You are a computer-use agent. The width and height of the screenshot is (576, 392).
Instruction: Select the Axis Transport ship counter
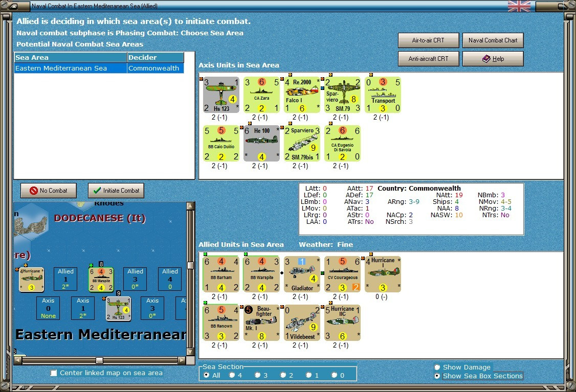[x=383, y=95]
